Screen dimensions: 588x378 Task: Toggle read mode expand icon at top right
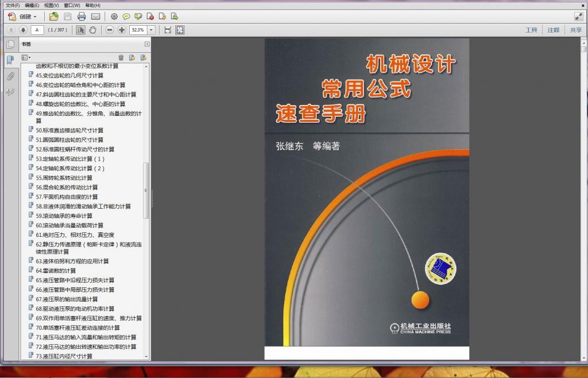pyautogui.click(x=578, y=17)
